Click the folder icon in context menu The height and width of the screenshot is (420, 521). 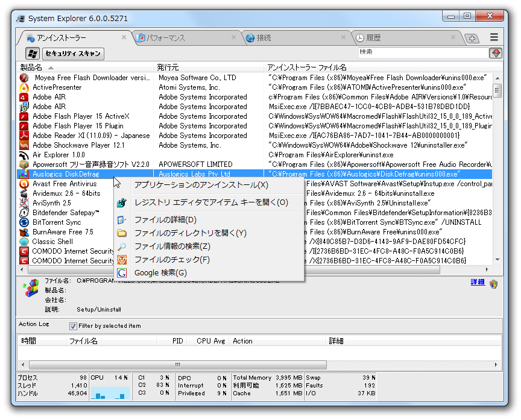point(122,233)
